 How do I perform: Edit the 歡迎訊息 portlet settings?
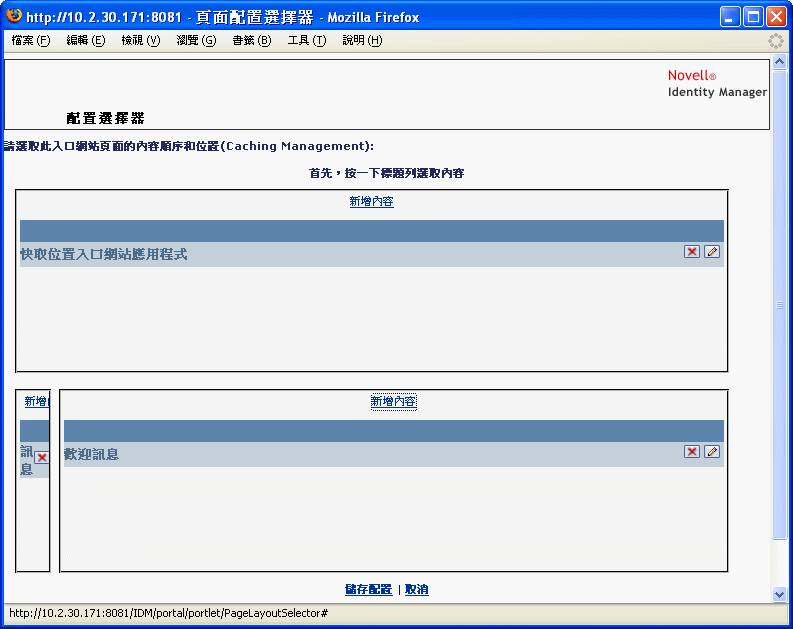[712, 452]
